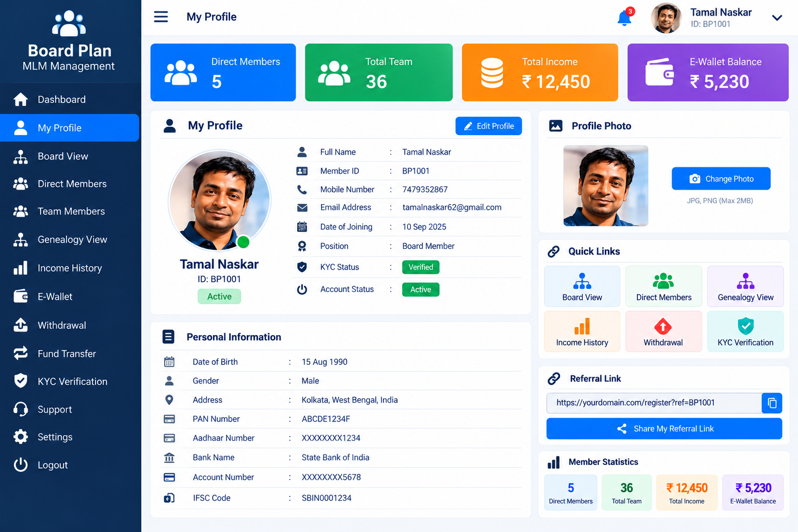Click the Total Income summary card
This screenshot has height=532, width=798.
tap(540, 72)
